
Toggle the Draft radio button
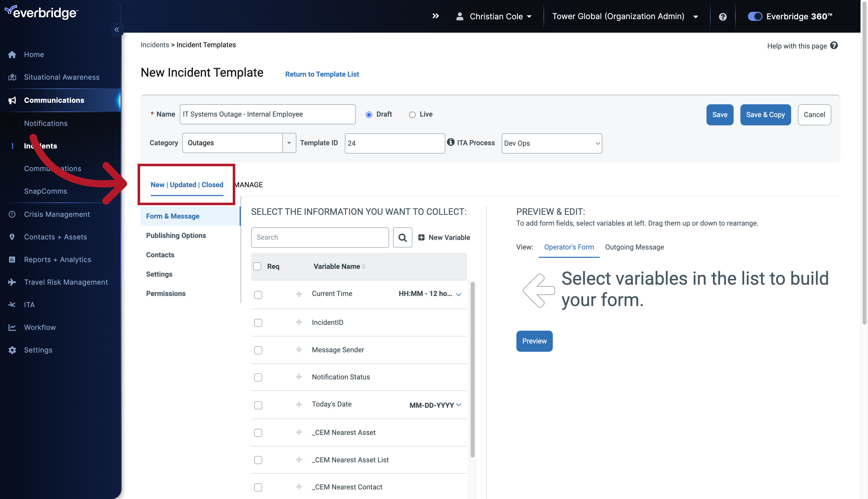369,114
